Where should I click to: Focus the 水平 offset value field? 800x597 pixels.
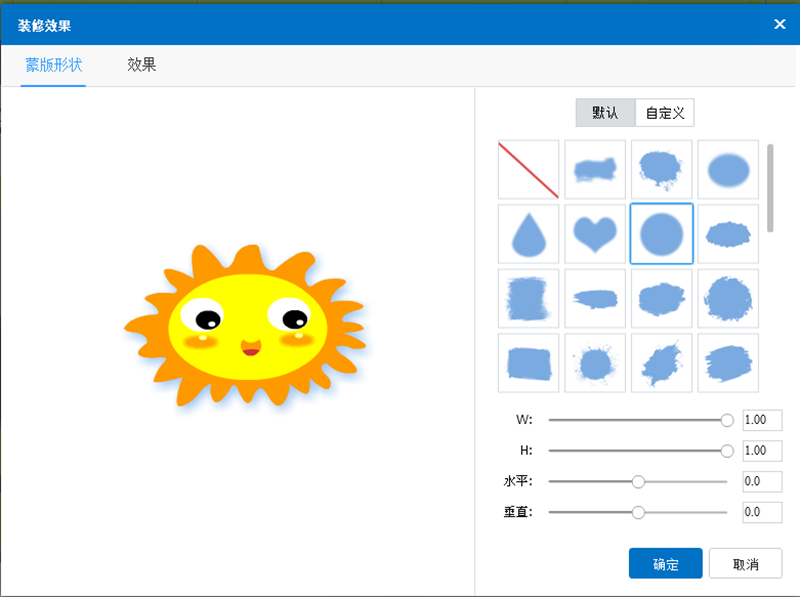pos(762,482)
